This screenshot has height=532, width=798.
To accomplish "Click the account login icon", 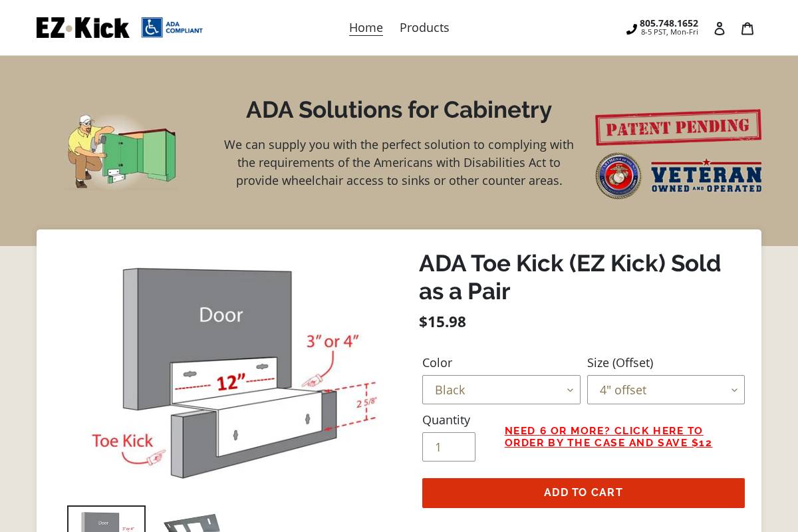I will tap(720, 28).
